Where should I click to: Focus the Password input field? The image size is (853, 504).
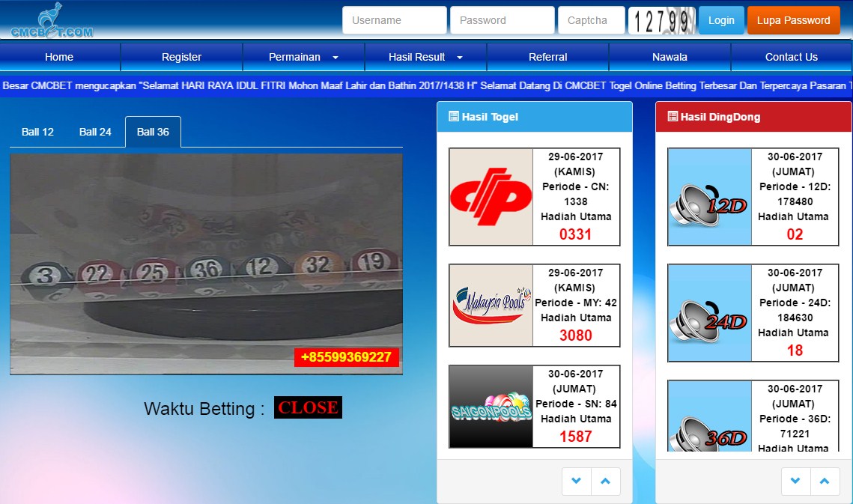tap(502, 20)
